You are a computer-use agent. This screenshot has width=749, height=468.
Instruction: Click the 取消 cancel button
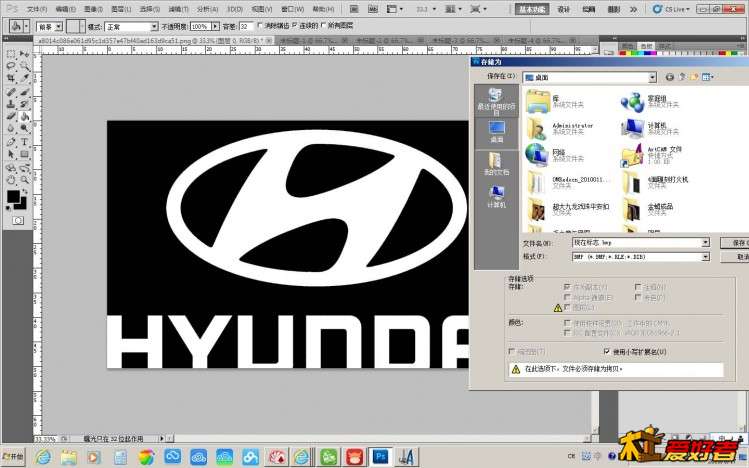click(735, 257)
